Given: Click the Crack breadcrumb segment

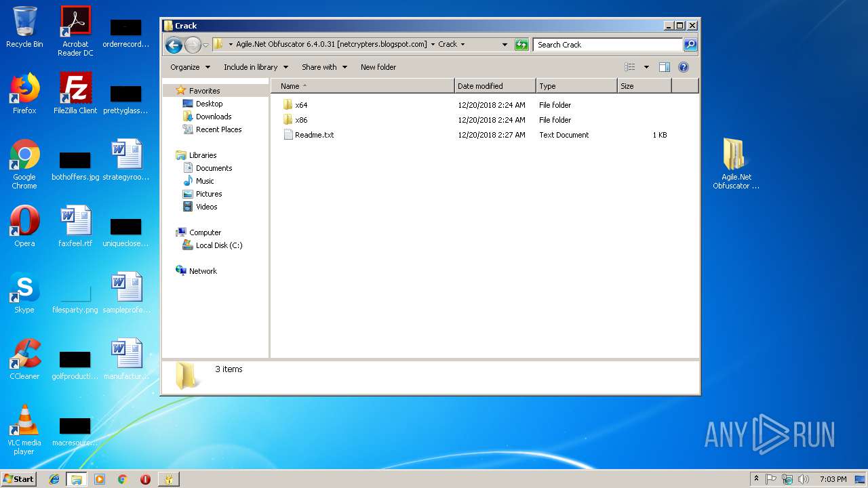Looking at the screenshot, I should (448, 45).
